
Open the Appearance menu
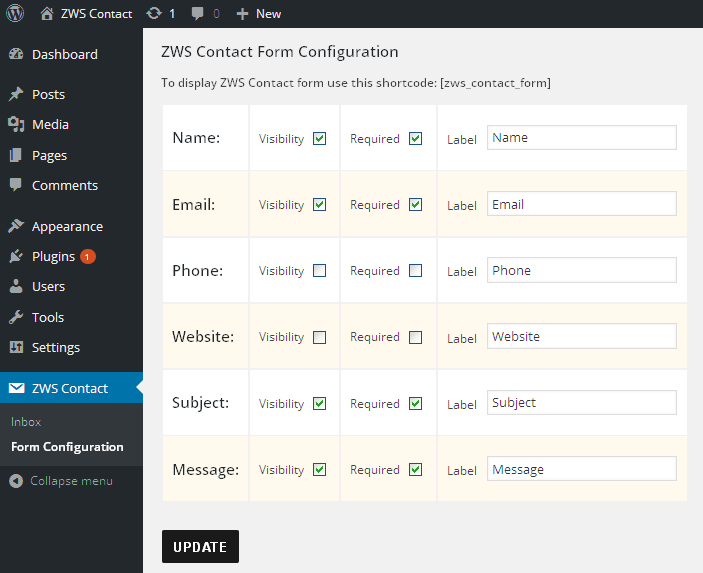pyautogui.click(x=67, y=227)
